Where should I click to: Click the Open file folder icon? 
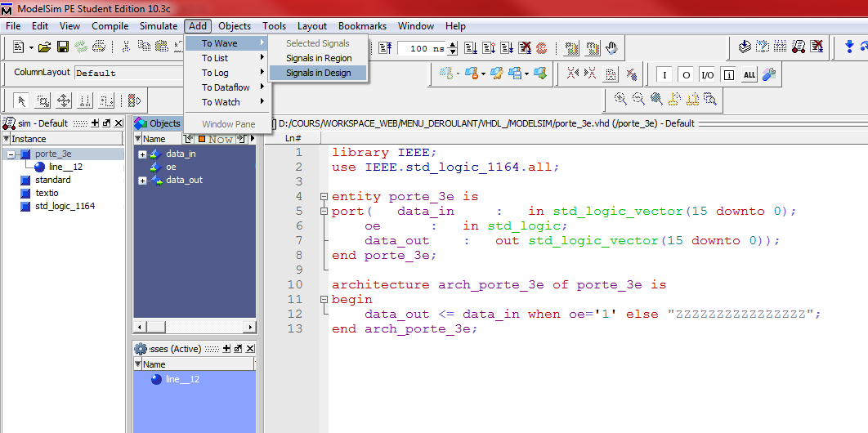pos(44,48)
